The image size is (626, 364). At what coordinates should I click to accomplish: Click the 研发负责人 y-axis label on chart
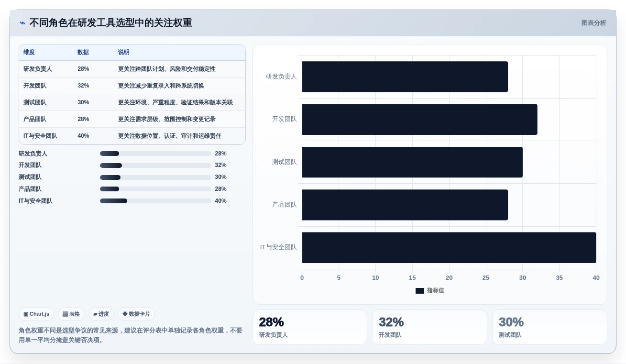281,77
